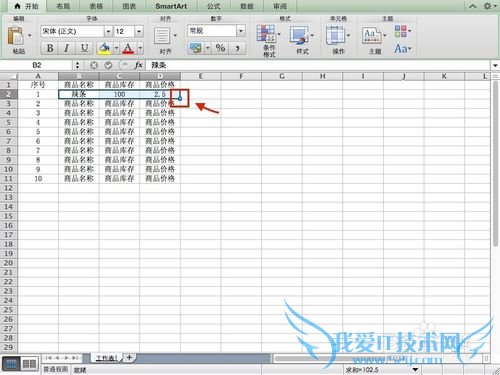
Task: Open the theme fonts Aa icon
Action: click(401, 49)
